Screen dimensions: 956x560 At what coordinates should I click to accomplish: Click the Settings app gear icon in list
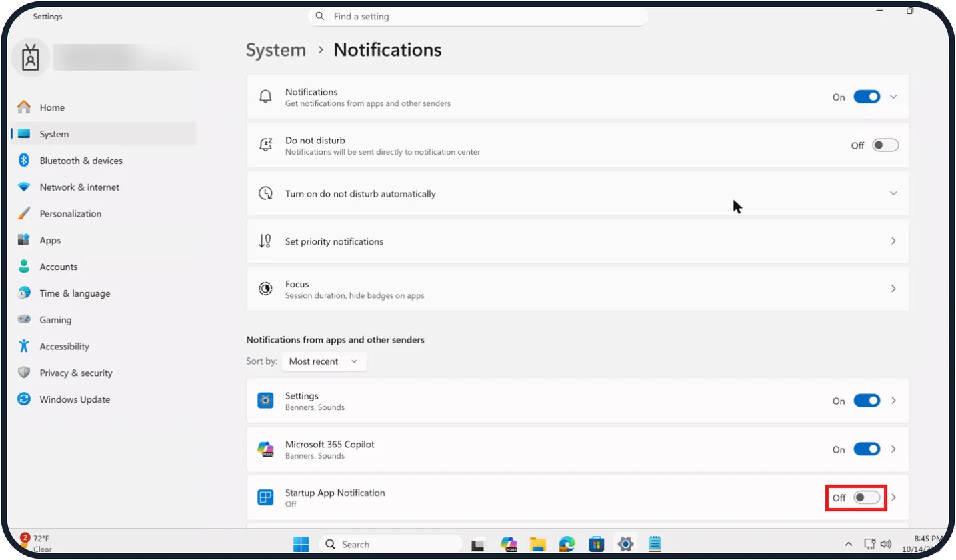(265, 401)
